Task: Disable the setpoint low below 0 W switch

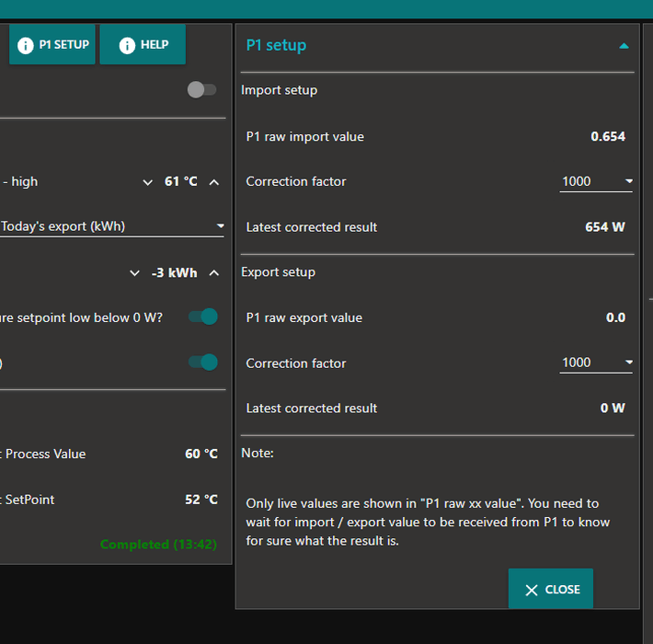Action: (x=202, y=317)
